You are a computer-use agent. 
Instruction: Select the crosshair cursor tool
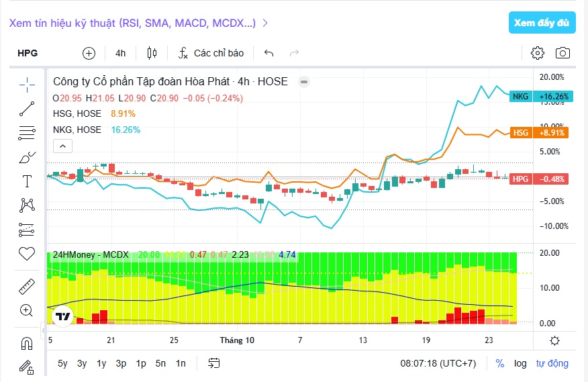click(27, 85)
